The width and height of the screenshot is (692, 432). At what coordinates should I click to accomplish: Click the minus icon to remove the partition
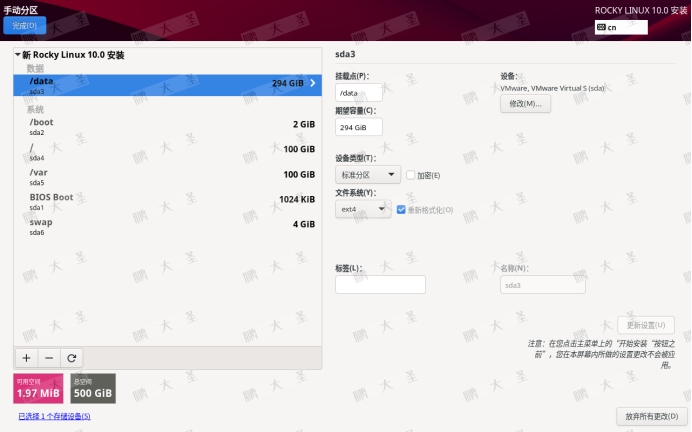point(48,357)
